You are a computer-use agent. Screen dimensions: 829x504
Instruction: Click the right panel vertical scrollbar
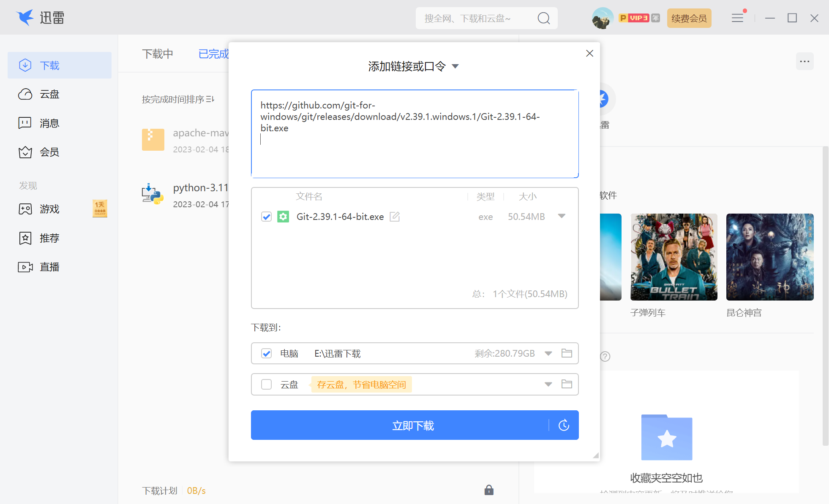click(825, 295)
